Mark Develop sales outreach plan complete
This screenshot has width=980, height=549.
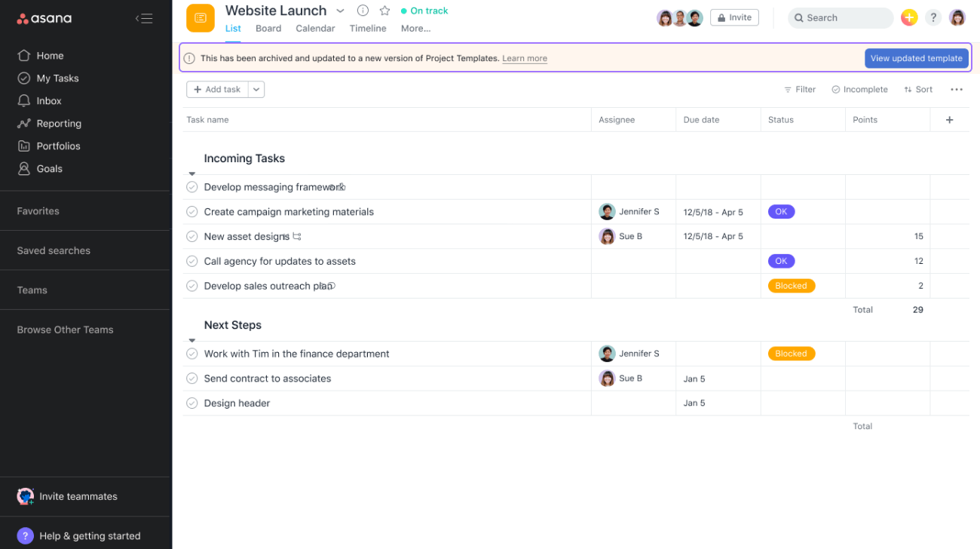(x=192, y=286)
